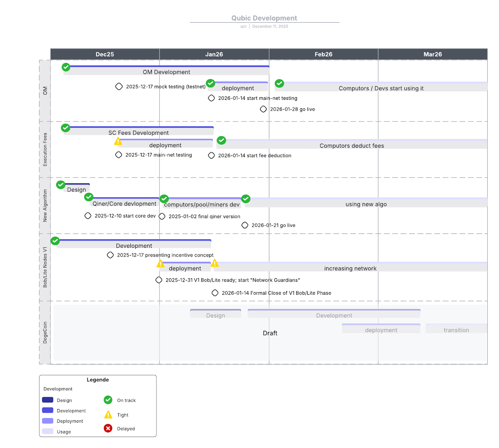The width and height of the screenshot is (499, 448).
Task: Click the DogeCoin Development task bar
Action: point(334,314)
